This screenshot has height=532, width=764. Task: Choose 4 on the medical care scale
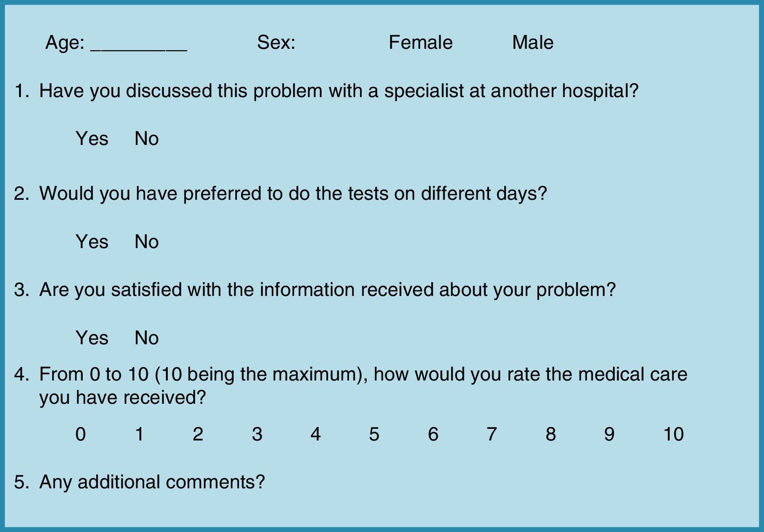coord(316,434)
